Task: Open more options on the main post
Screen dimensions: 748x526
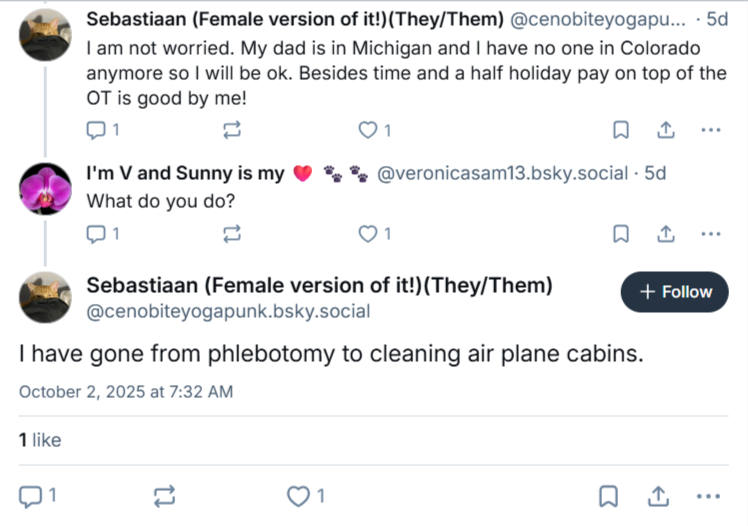Action: pos(708,496)
